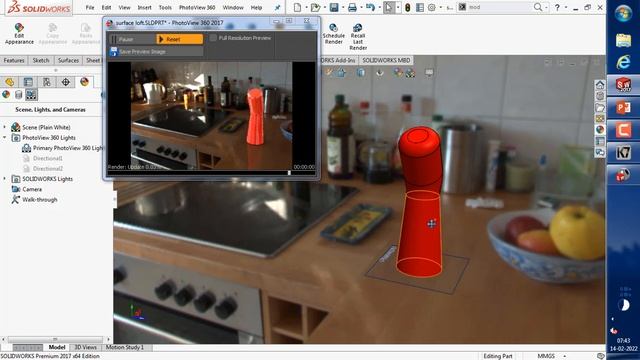The image size is (640, 360).
Task: Open the Tools menu
Action: (x=165, y=7)
